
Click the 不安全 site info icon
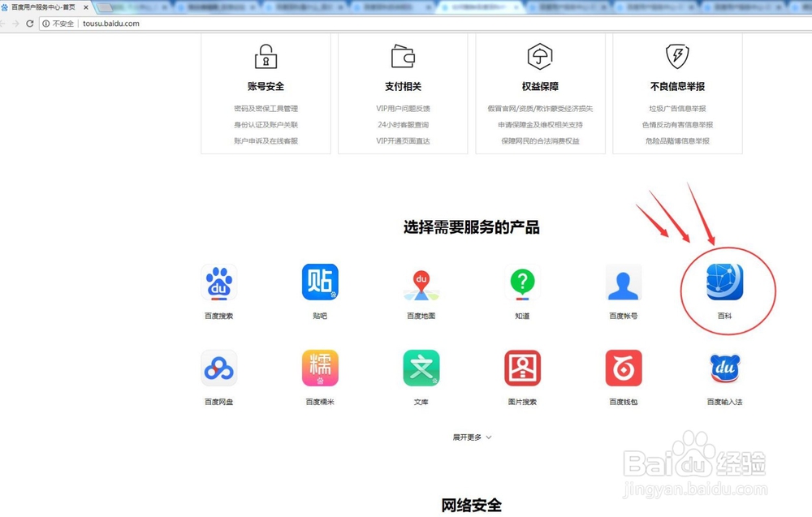45,24
